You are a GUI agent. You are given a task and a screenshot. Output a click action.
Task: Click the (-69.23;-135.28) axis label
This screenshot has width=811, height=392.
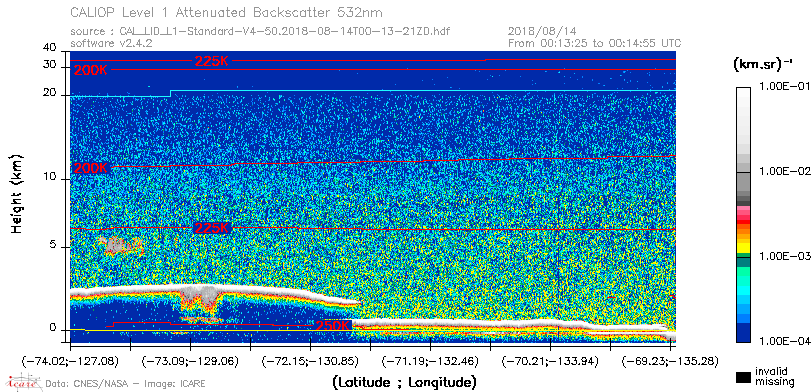point(670,361)
